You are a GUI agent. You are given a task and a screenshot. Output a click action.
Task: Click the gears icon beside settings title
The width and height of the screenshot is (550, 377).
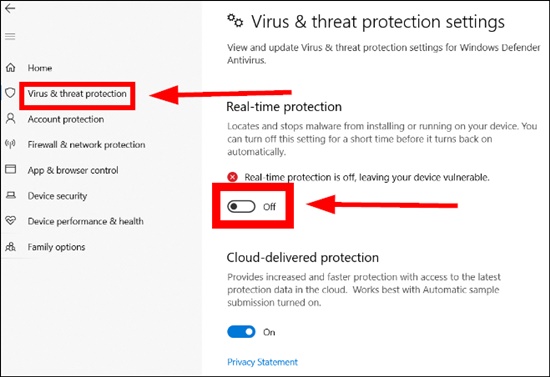point(235,21)
